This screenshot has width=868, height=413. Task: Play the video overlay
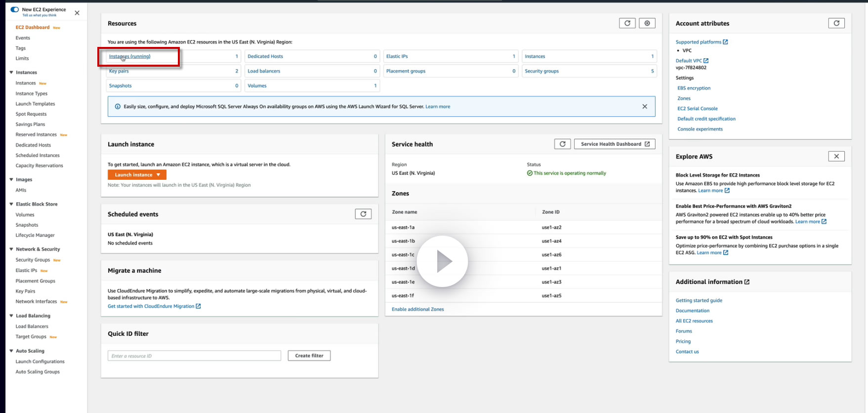click(x=443, y=261)
